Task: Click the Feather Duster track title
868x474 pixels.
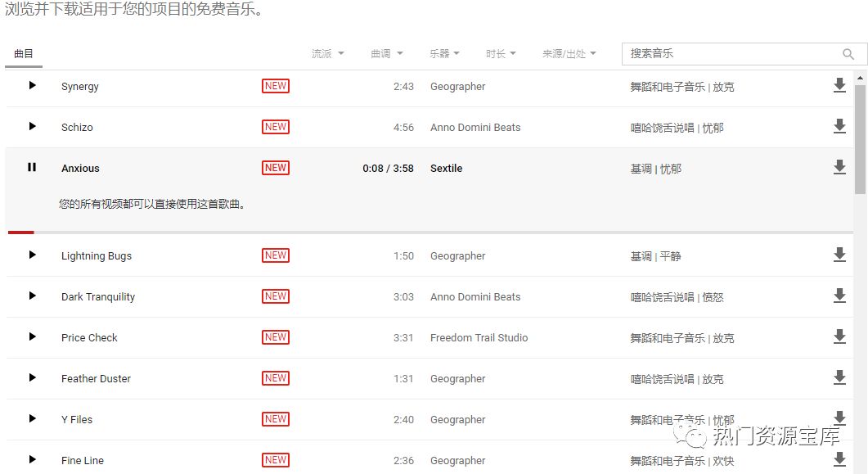Action: click(96, 379)
